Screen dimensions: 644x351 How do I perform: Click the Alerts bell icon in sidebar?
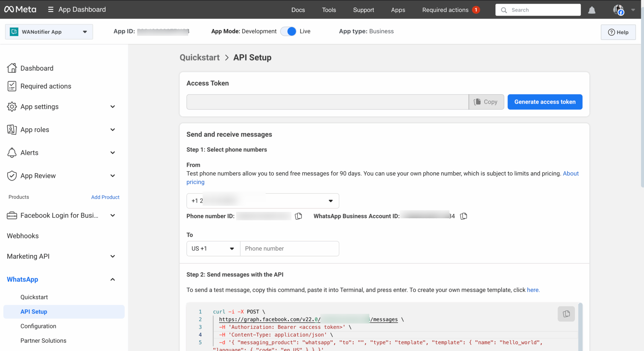pos(12,153)
